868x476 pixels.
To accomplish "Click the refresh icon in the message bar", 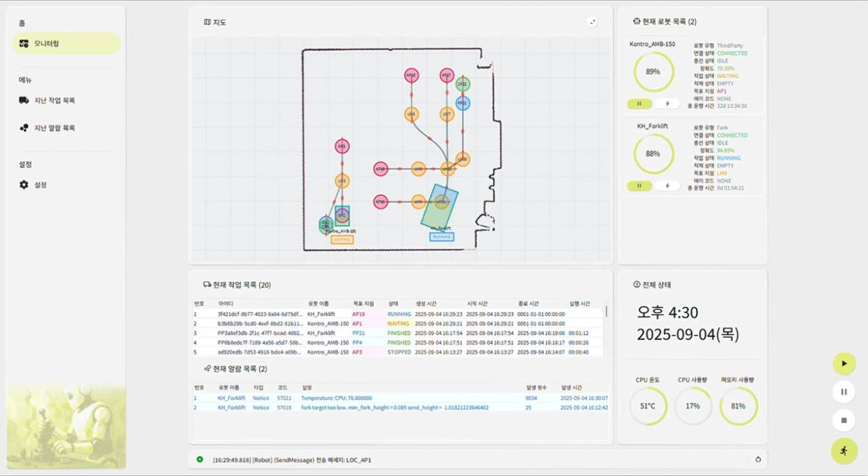I will click(758, 459).
